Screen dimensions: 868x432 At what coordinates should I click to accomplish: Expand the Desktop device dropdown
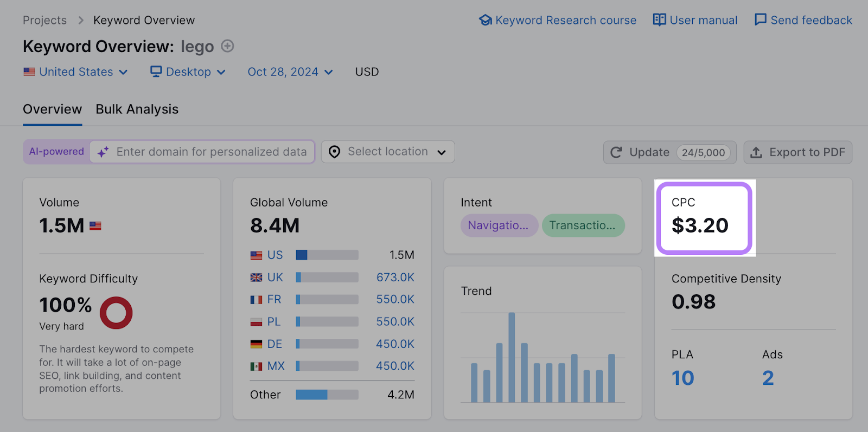click(x=188, y=72)
